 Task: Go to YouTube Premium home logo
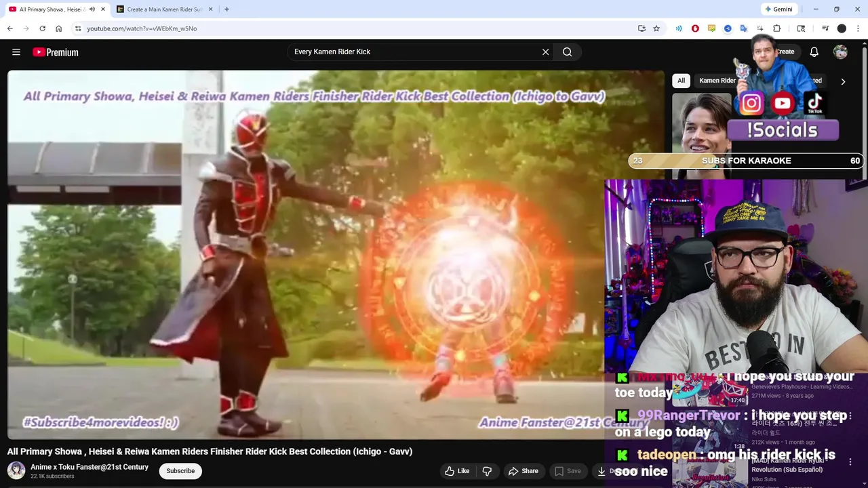(x=56, y=52)
